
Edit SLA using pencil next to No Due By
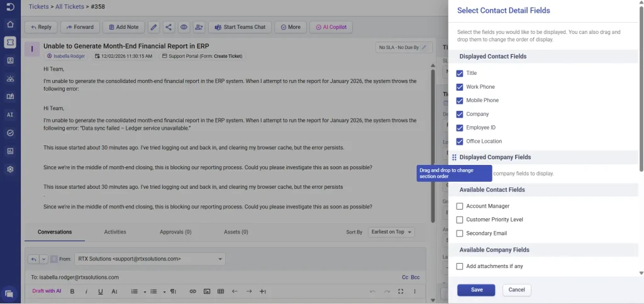point(425,47)
